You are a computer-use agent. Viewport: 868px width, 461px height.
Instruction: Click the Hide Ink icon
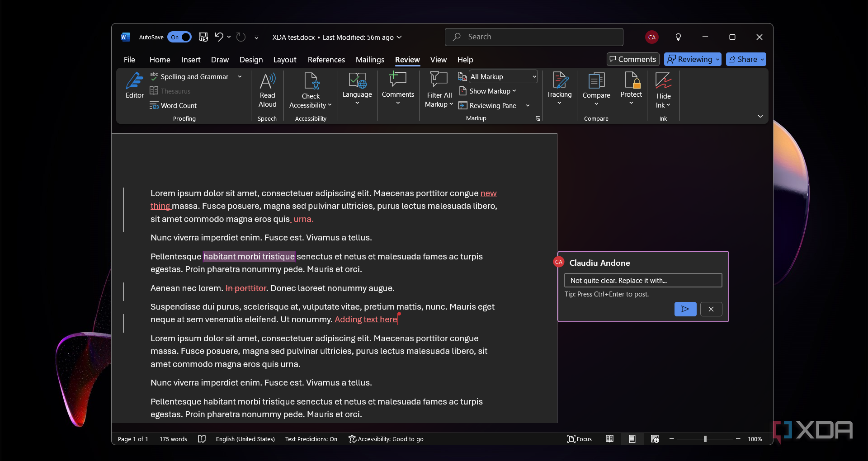(663, 80)
